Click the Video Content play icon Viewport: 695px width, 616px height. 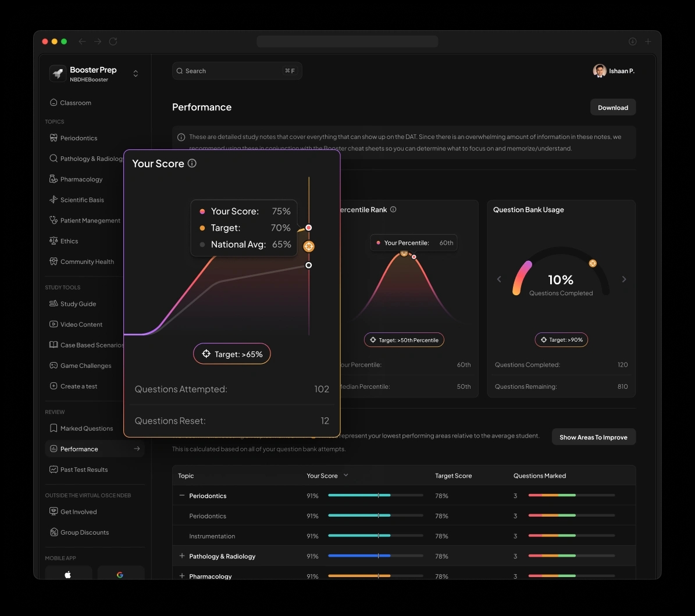pyautogui.click(x=54, y=324)
